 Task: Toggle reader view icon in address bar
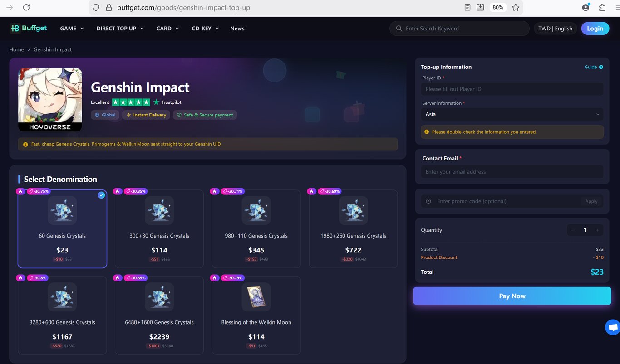point(467,7)
